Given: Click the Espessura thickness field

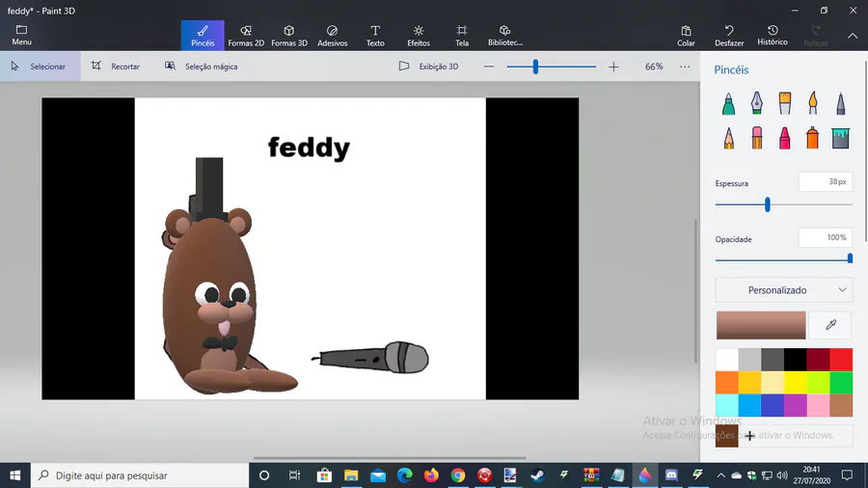Looking at the screenshot, I should click(x=825, y=182).
